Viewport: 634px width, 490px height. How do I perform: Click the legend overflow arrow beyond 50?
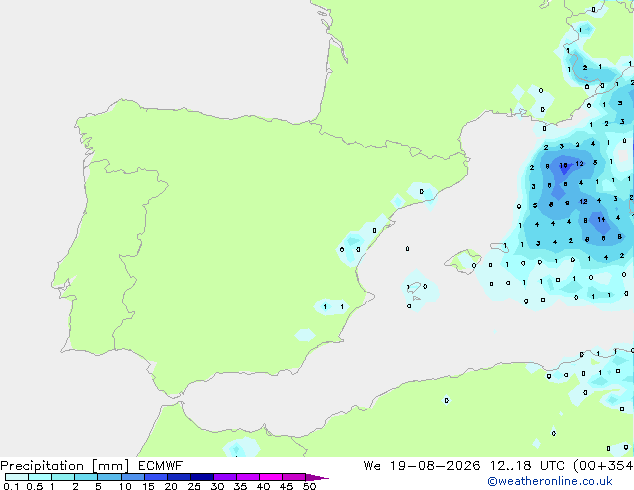pos(317,477)
